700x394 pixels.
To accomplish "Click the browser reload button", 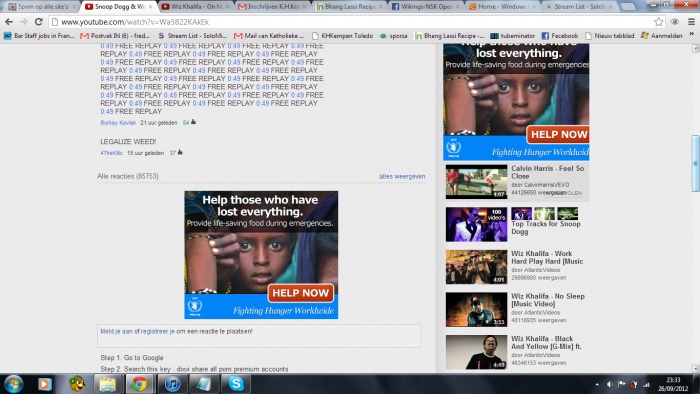I will click(x=39, y=21).
